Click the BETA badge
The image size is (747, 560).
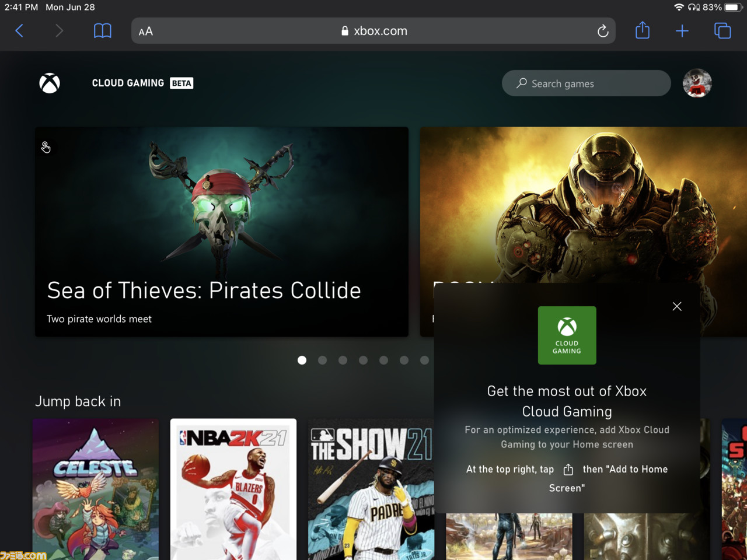[x=181, y=83]
